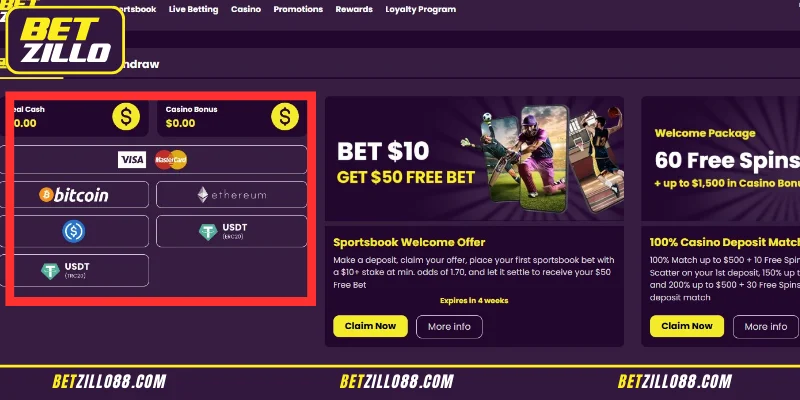800x400 pixels.
Task: Open the Rewards section
Action: pos(354,9)
